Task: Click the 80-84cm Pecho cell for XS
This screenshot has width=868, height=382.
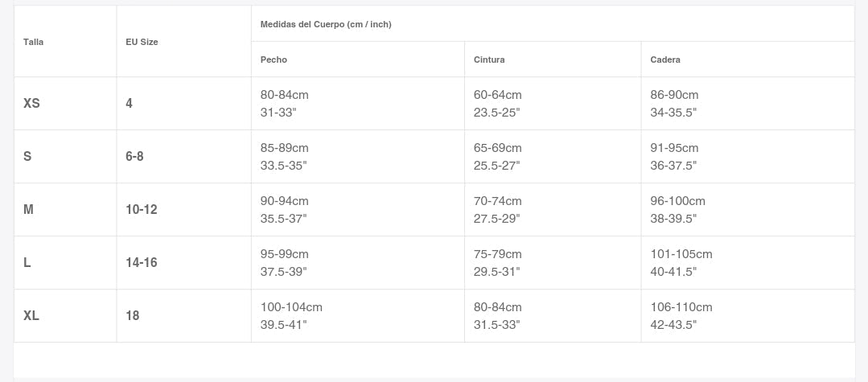Action: tap(285, 103)
